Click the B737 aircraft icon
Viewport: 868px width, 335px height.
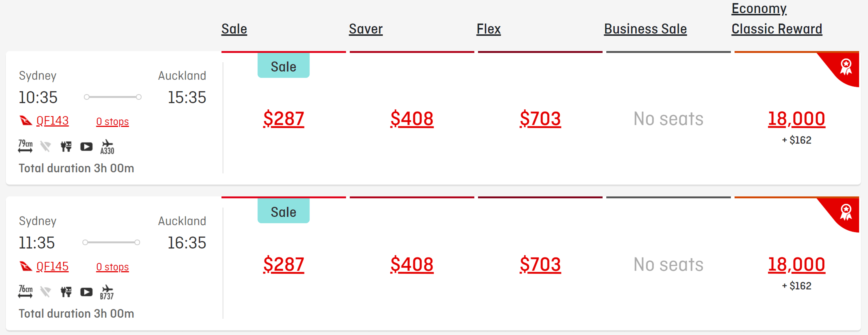coord(107,292)
